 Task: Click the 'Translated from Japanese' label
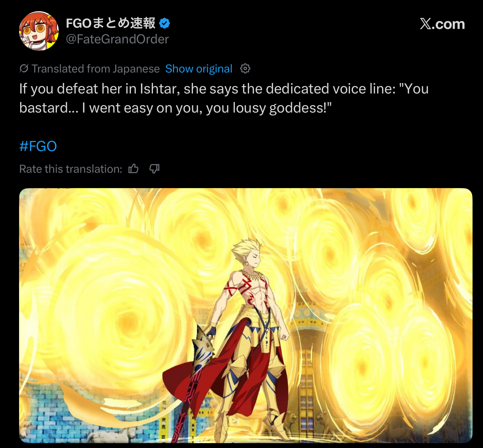pyautogui.click(x=96, y=69)
